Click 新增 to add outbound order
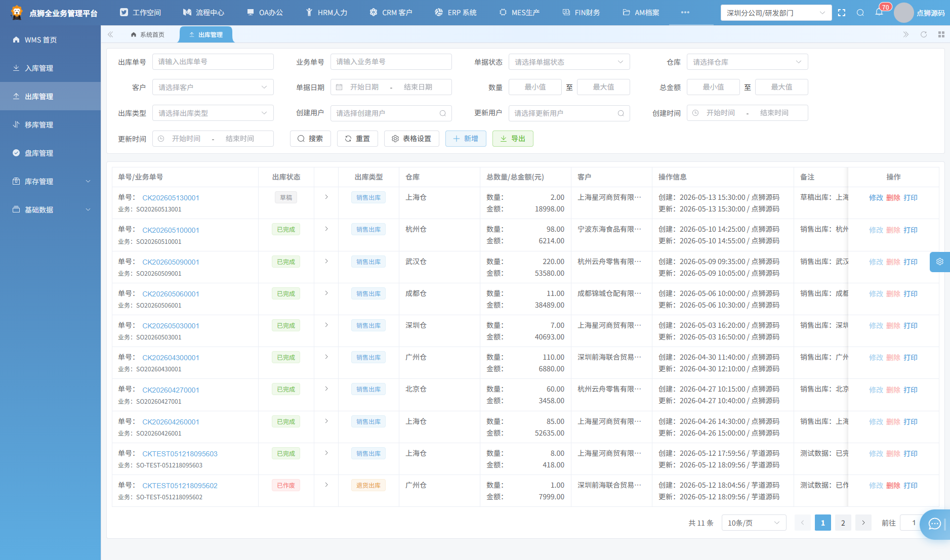Viewport: 950px width, 560px height. (x=466, y=139)
